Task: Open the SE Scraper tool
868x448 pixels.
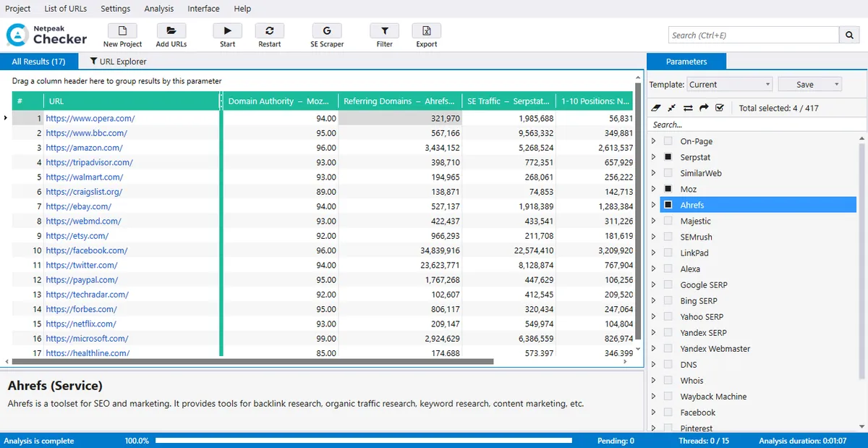Action: [327, 31]
